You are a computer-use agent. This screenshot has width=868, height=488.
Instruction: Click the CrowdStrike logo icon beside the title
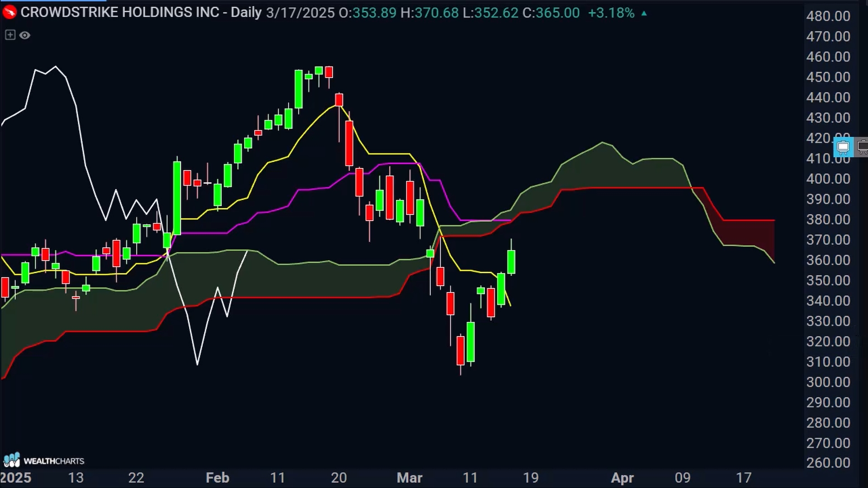point(9,13)
